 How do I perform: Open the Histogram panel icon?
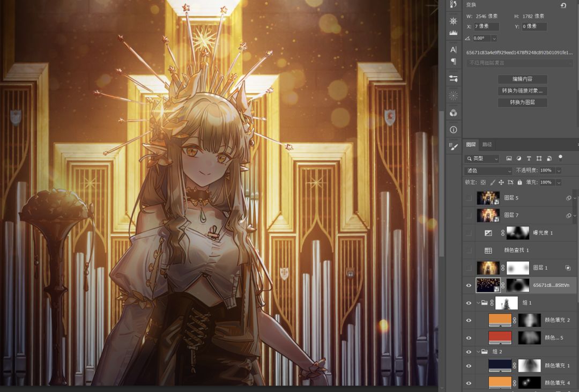tap(454, 33)
